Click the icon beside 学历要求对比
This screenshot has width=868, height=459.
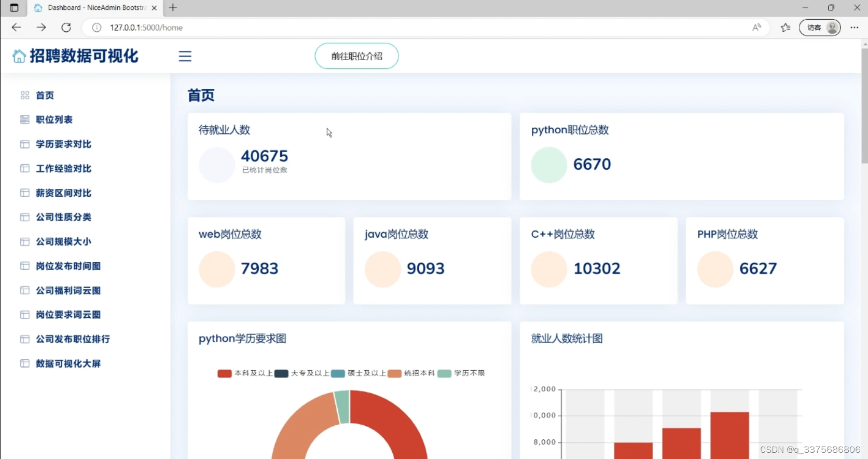(x=25, y=144)
